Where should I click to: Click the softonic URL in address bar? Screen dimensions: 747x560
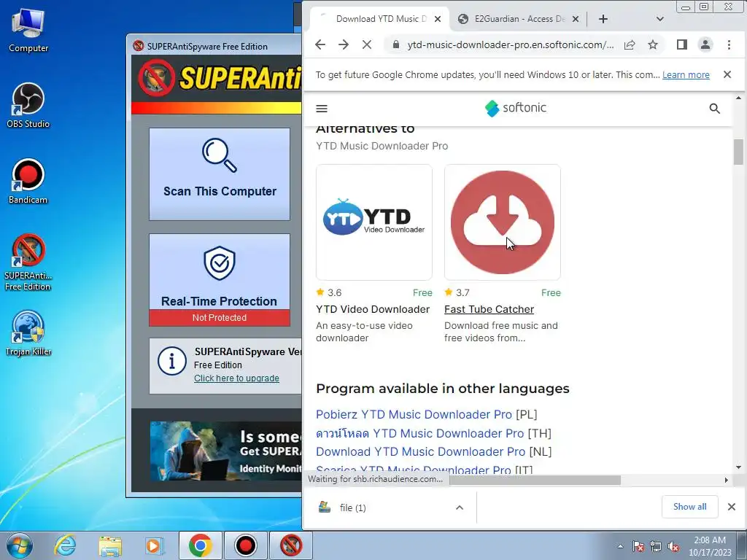point(510,44)
